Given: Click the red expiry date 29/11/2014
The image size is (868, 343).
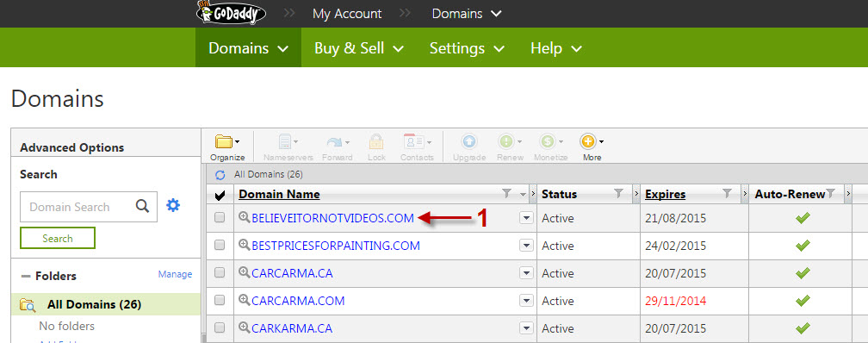Looking at the screenshot, I should click(x=675, y=301).
